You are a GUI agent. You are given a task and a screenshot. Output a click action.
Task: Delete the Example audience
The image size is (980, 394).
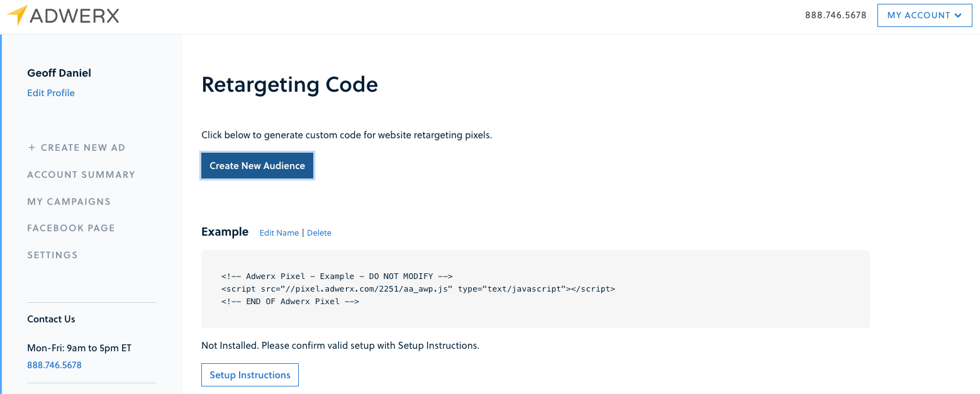[x=319, y=233]
